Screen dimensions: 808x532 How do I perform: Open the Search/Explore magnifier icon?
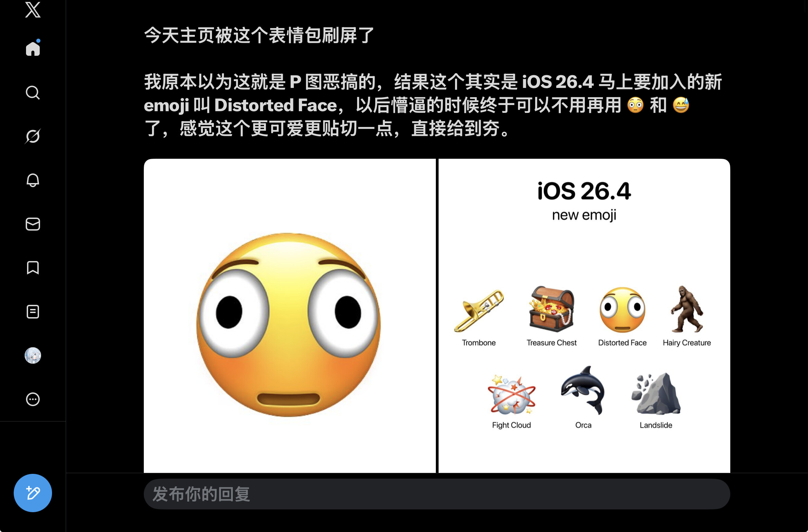tap(33, 92)
